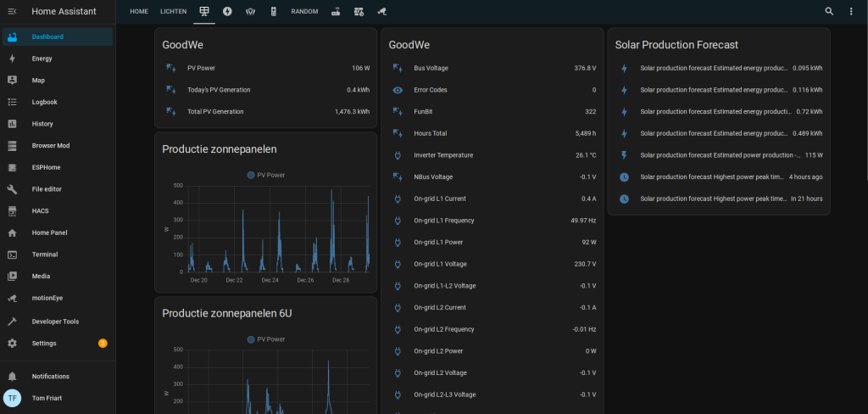Open Settings with pending updates badge

pyautogui.click(x=44, y=344)
